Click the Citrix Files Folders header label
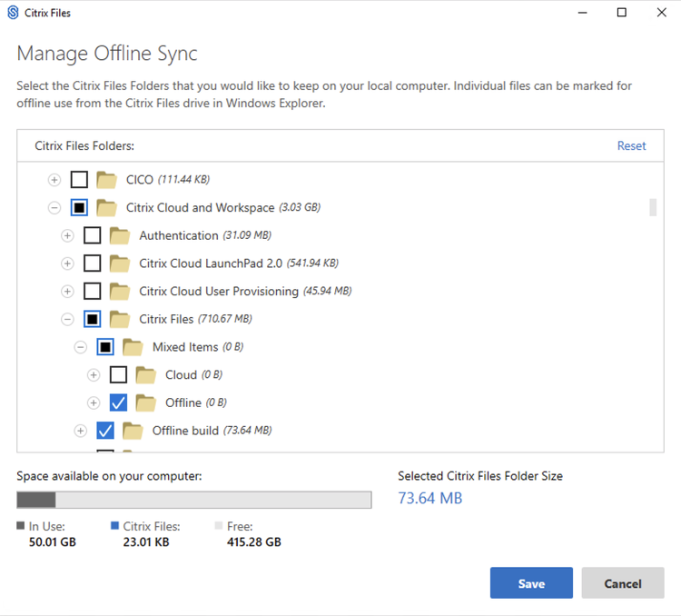 point(84,145)
